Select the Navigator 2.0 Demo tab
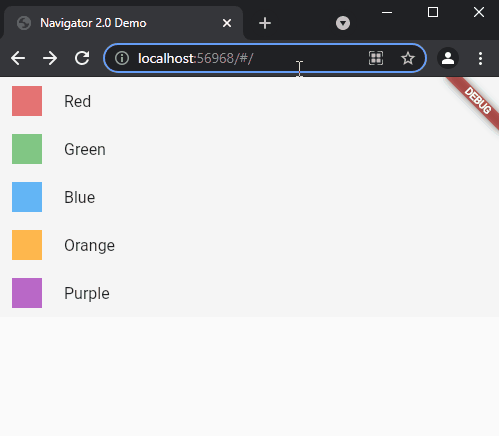The image size is (499, 436). click(x=123, y=23)
